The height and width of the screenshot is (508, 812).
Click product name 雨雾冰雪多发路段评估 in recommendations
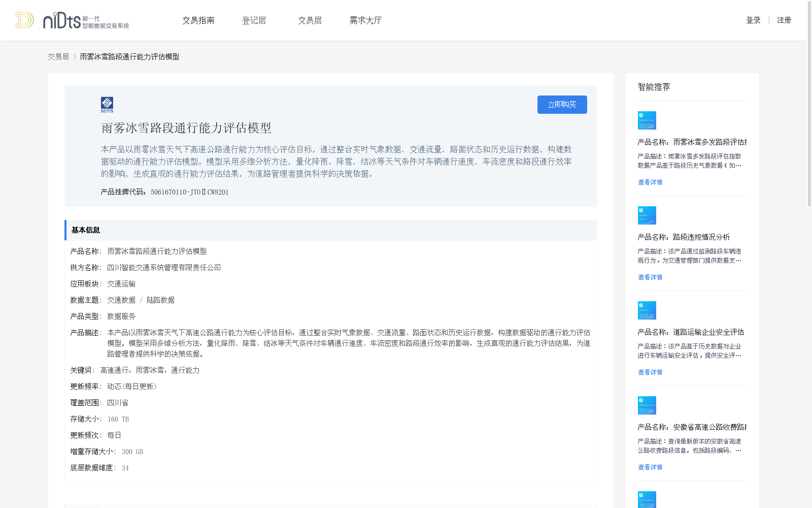pos(692,142)
